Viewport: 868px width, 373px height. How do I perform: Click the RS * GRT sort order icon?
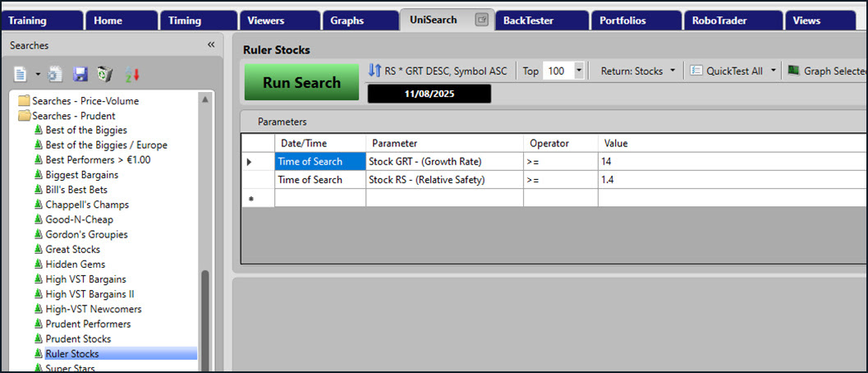click(x=374, y=71)
